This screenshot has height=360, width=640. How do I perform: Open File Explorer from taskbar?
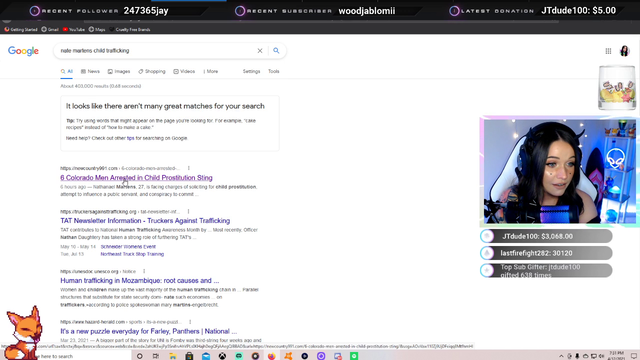pos(173,356)
